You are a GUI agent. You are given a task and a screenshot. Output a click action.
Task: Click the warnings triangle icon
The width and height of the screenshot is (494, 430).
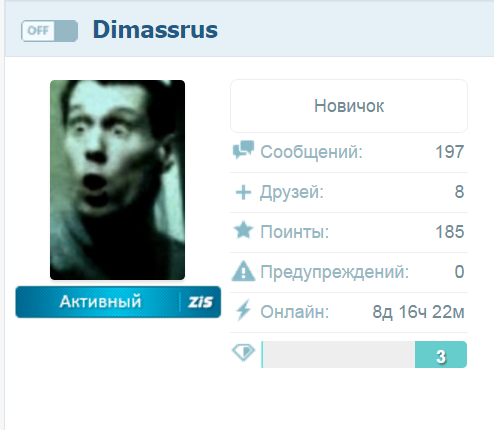point(243,271)
